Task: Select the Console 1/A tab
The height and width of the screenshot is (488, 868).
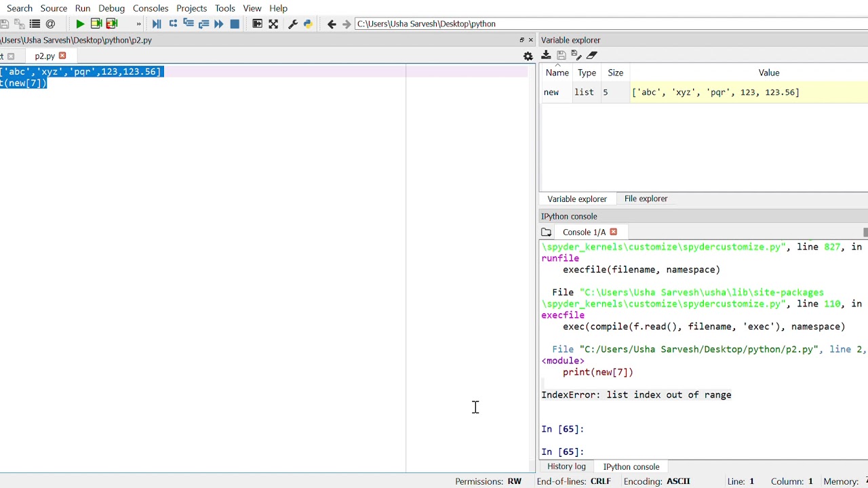Action: click(584, 232)
